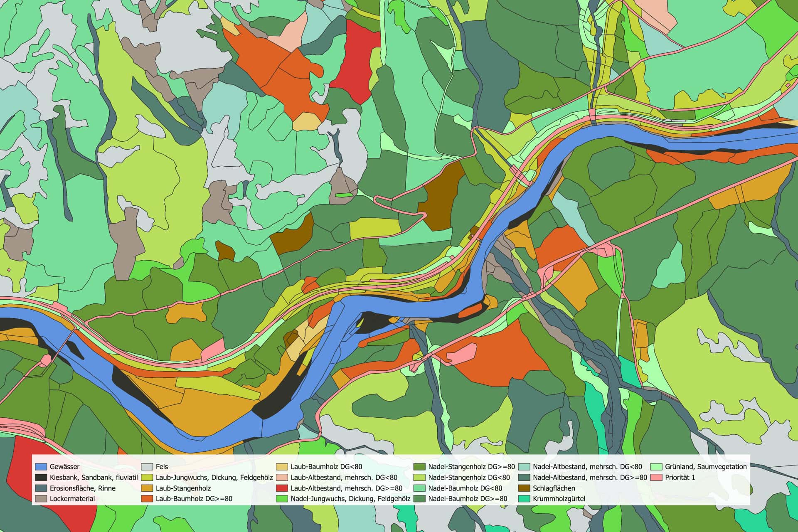Click the Nadel-Stangenholz DG>=80 legend label
The width and height of the screenshot is (798, 532).
471,467
